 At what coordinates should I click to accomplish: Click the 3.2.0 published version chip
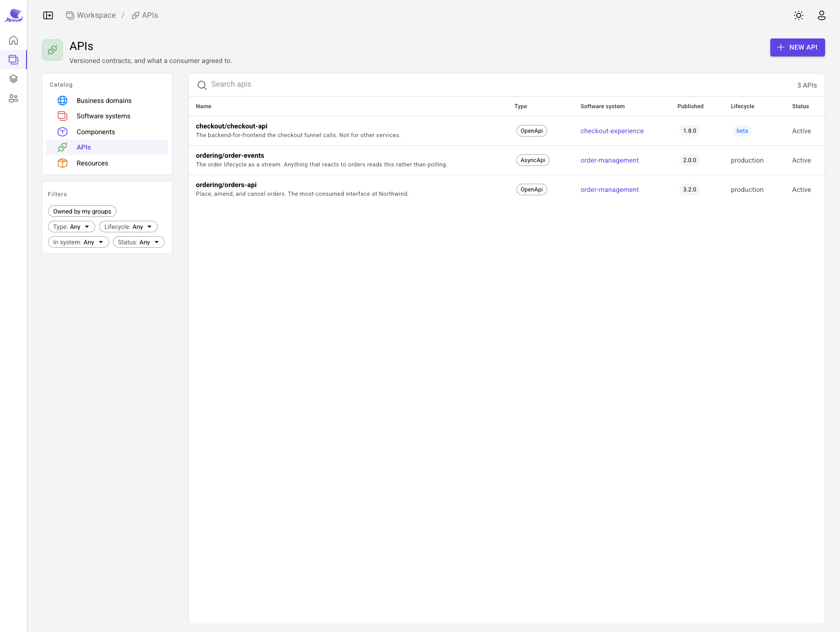690,190
